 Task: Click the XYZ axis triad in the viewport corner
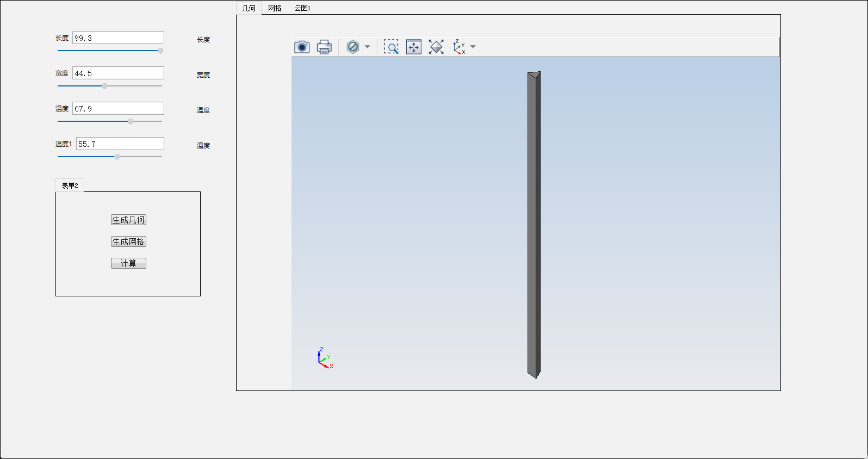325,358
